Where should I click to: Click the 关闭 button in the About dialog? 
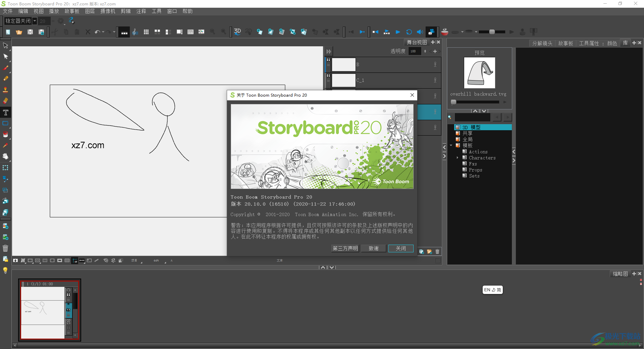click(401, 248)
